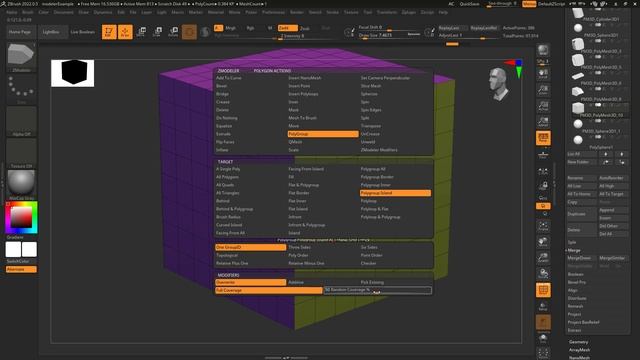Select the Scale transform icon in top shelf
Screen dimensions: 640x360
tap(157, 32)
